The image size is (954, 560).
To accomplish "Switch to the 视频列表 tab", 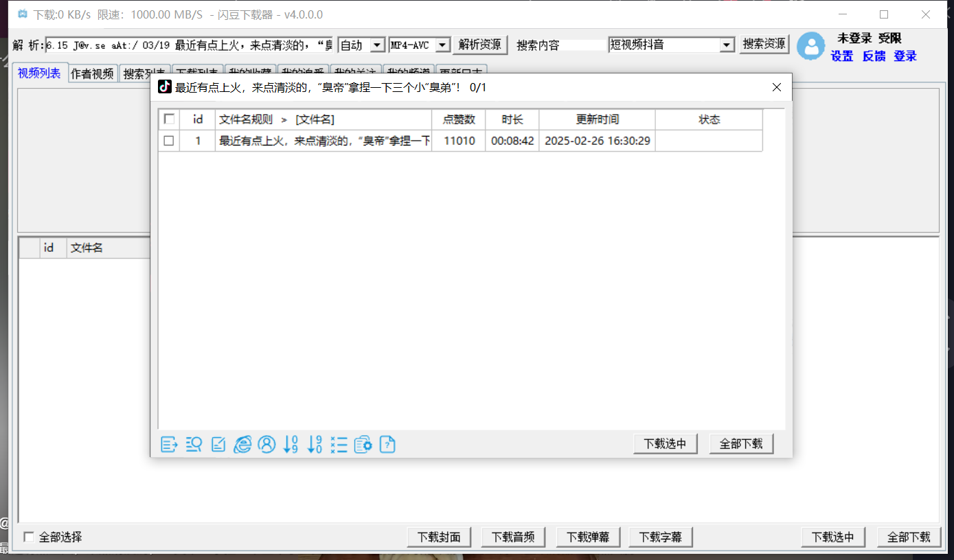I will coord(40,73).
